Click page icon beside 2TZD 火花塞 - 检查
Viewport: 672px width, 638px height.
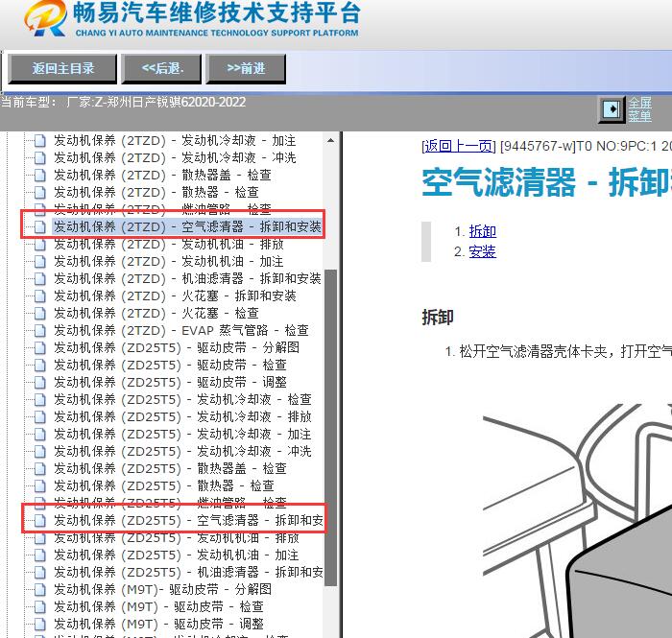coord(40,313)
